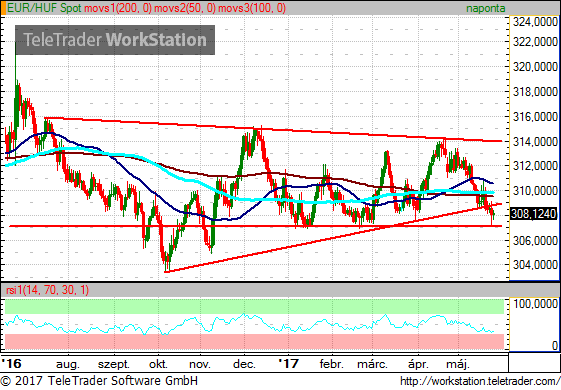The image size is (561, 390).
Task: Open the rsi1(14, 70, 30, 1) indicator label
Action: (48, 290)
